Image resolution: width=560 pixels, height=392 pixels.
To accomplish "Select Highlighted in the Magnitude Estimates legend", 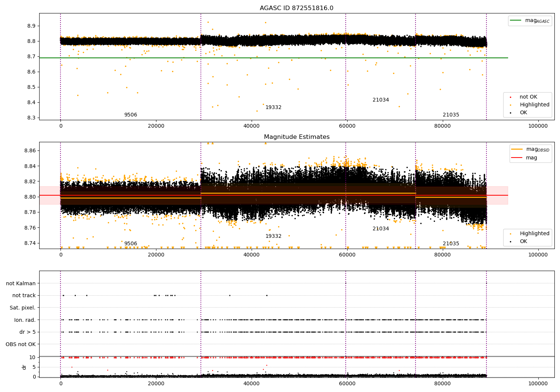I will click(x=535, y=234).
